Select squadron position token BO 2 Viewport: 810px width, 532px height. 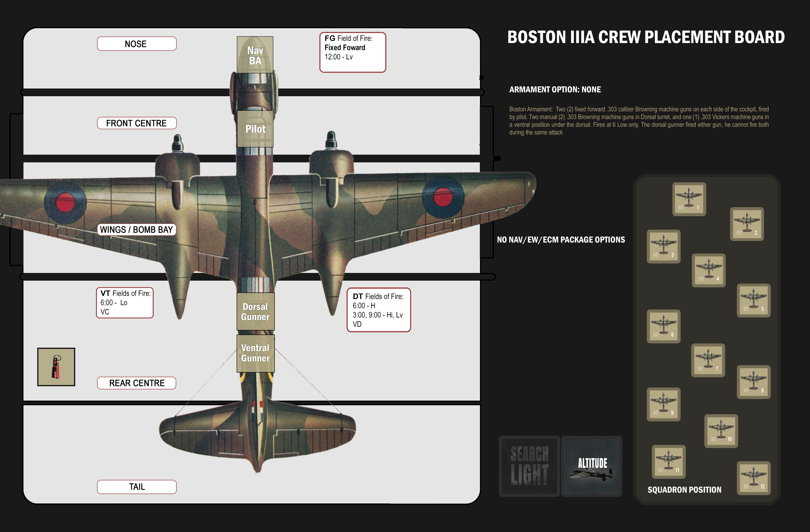pos(747,224)
